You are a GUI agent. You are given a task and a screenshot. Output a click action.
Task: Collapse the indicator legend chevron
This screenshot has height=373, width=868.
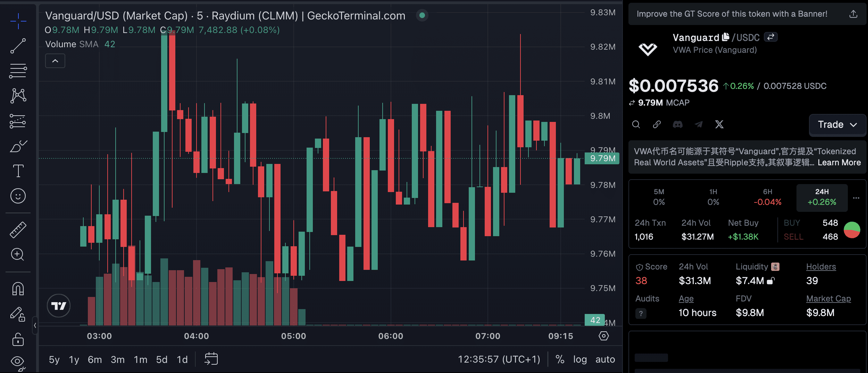55,61
